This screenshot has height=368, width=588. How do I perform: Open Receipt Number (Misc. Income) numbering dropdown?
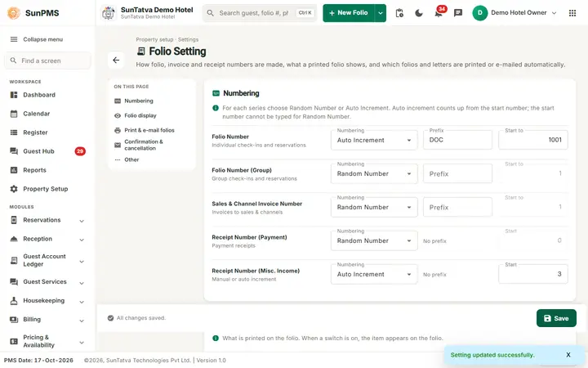[x=374, y=274]
